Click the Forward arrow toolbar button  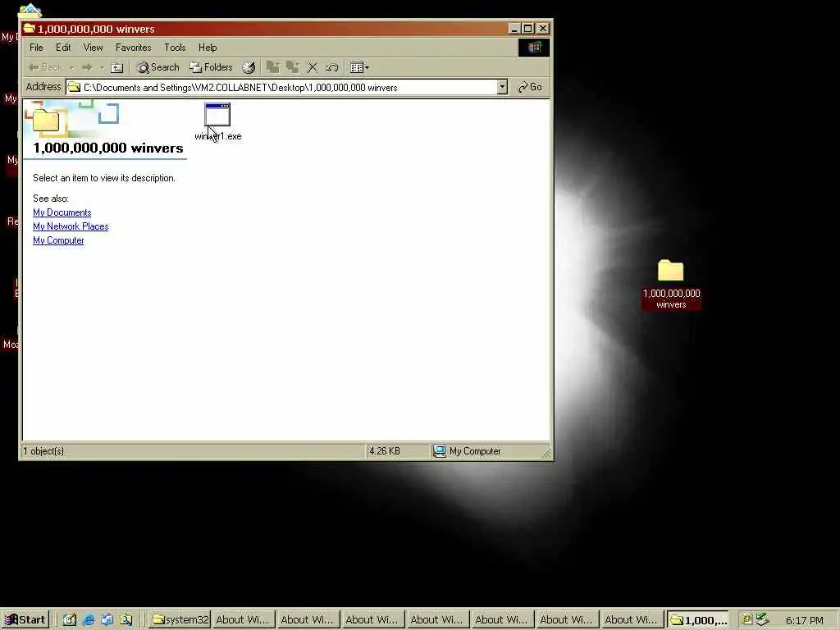point(87,67)
